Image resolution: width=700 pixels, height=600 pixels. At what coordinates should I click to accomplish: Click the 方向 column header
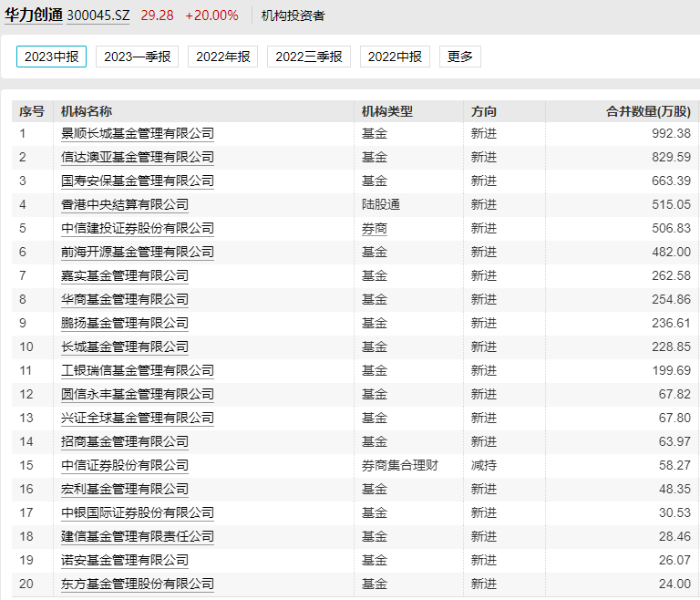pyautogui.click(x=483, y=111)
